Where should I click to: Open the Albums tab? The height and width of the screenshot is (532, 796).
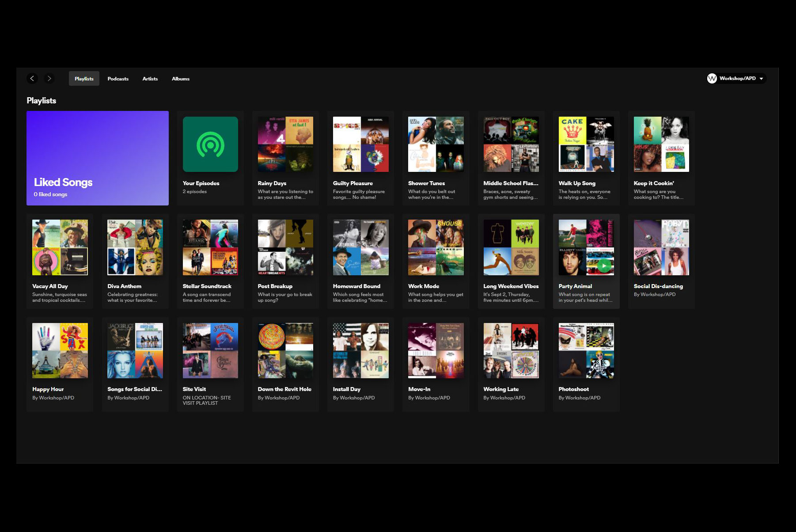point(180,79)
